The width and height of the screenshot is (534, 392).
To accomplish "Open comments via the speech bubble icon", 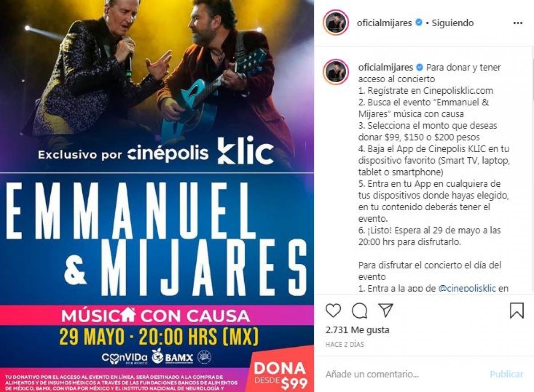I will [360, 311].
